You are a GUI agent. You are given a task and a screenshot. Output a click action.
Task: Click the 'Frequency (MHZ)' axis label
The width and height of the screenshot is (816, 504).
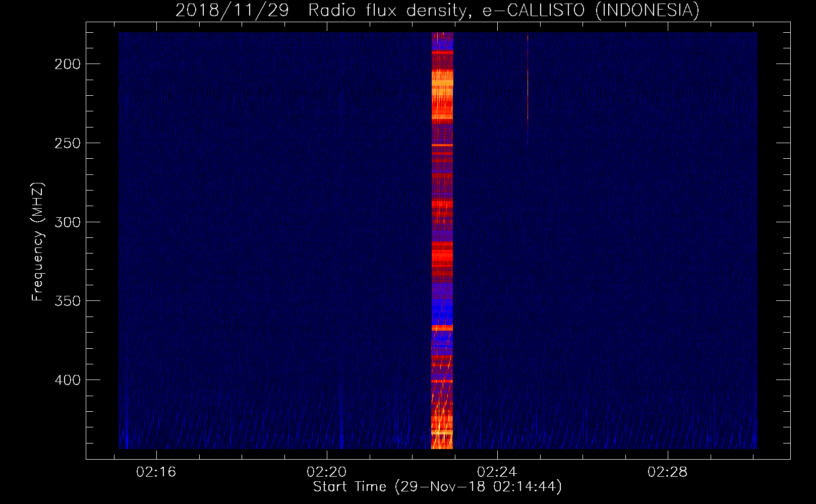pyautogui.click(x=38, y=242)
